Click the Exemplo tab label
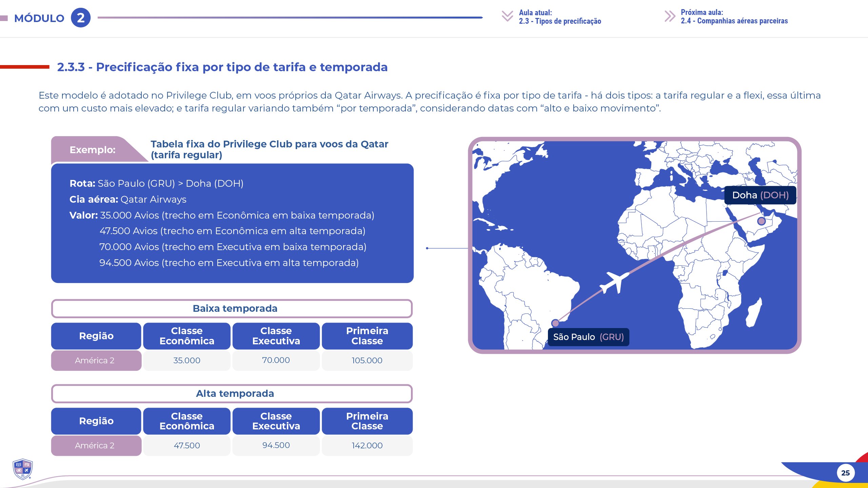This screenshot has height=488, width=868. [93, 150]
